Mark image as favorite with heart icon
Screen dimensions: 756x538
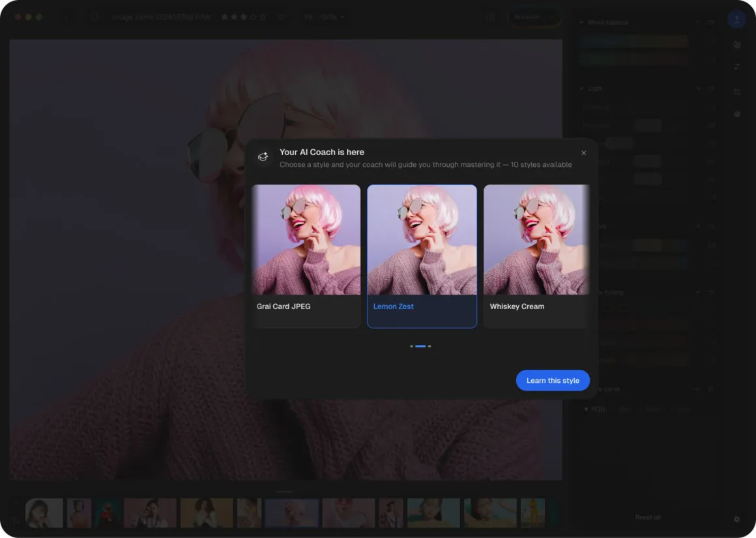282,17
